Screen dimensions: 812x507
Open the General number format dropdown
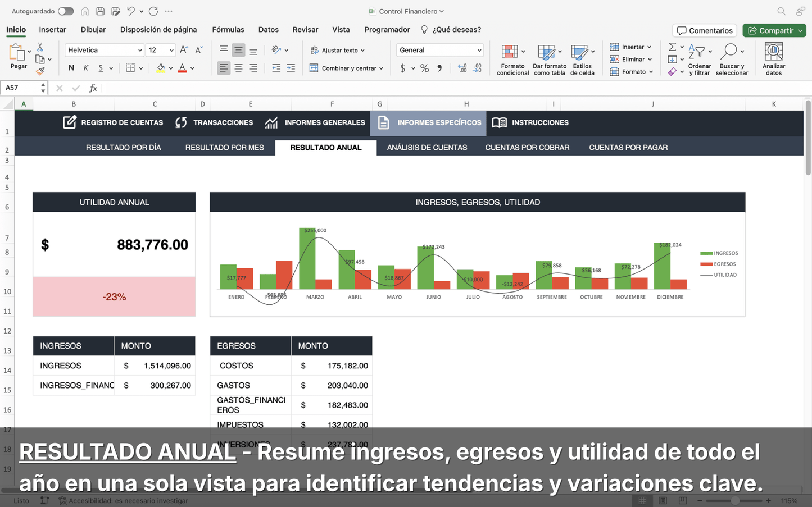tap(439, 50)
